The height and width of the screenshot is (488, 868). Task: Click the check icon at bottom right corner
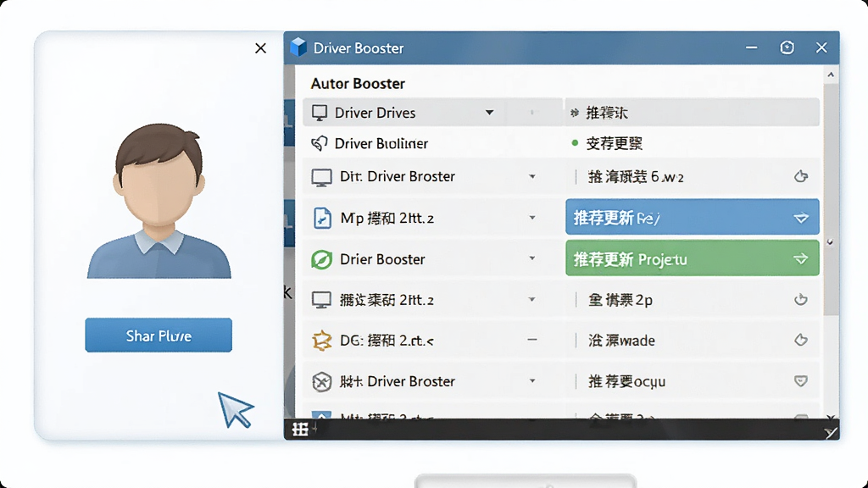(830, 433)
